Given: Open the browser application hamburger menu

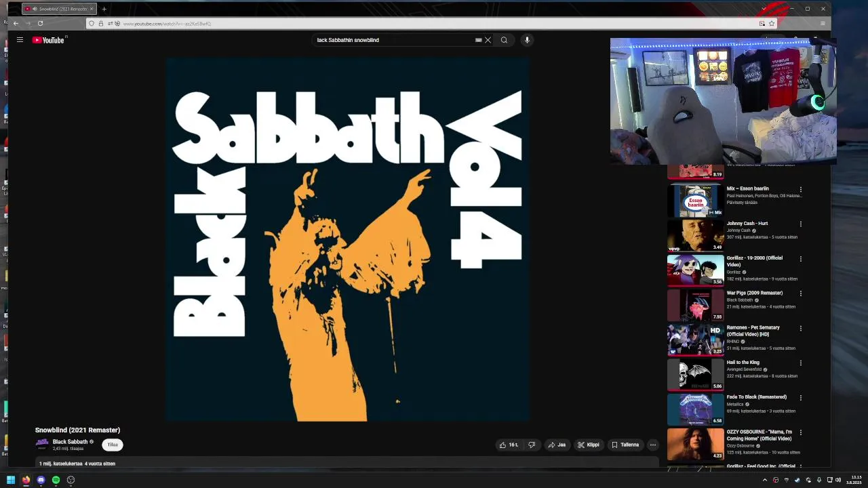Looking at the screenshot, I should (x=823, y=24).
